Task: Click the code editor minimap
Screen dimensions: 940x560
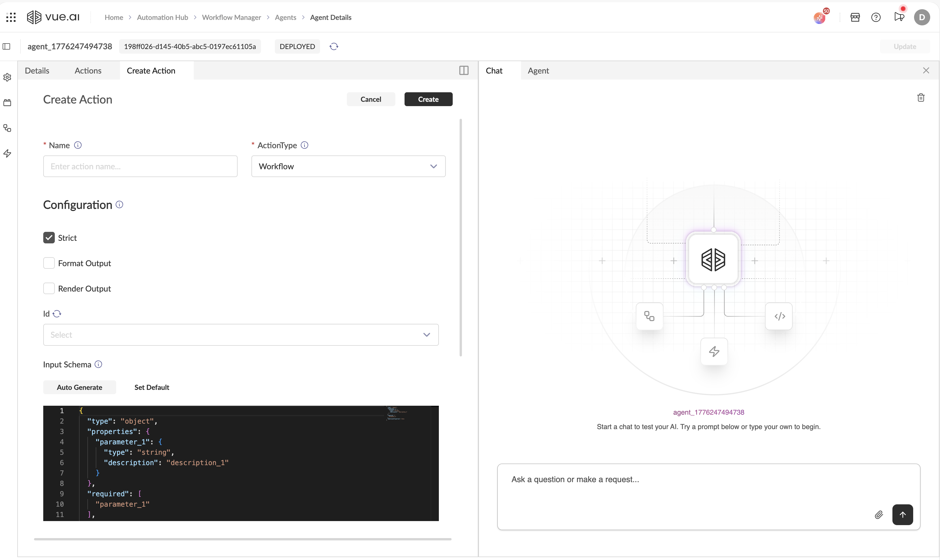Action: click(x=396, y=413)
